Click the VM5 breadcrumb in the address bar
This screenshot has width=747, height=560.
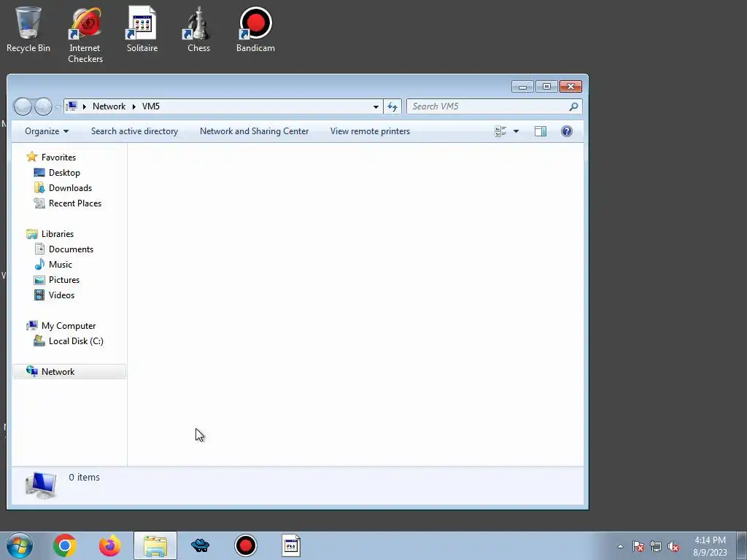pyautogui.click(x=150, y=106)
